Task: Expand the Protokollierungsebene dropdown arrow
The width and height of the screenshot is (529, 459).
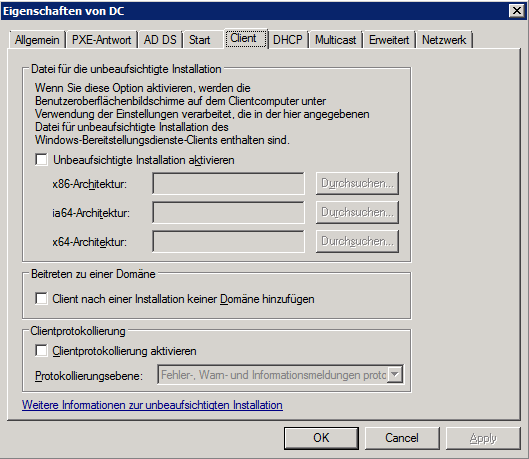Action: click(x=395, y=374)
